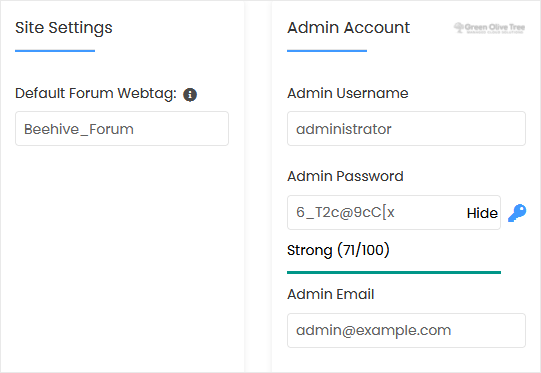Click the Strong (71/100) strength label
The height and width of the screenshot is (373, 541).
coord(338,250)
